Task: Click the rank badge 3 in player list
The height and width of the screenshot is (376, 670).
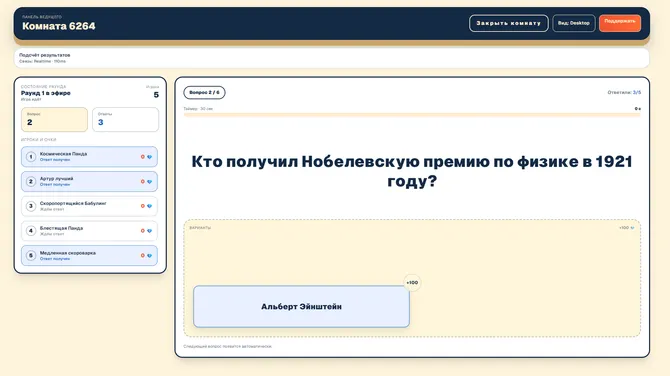Action: point(31,206)
